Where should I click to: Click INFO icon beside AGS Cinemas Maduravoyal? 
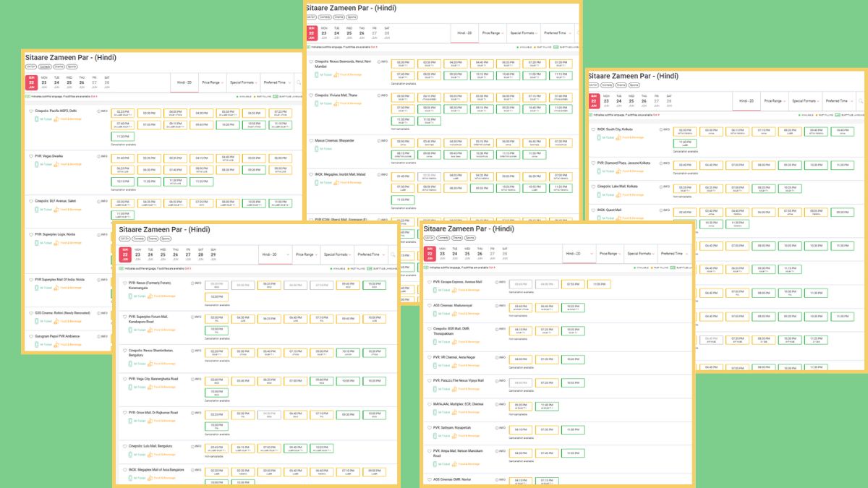click(498, 306)
